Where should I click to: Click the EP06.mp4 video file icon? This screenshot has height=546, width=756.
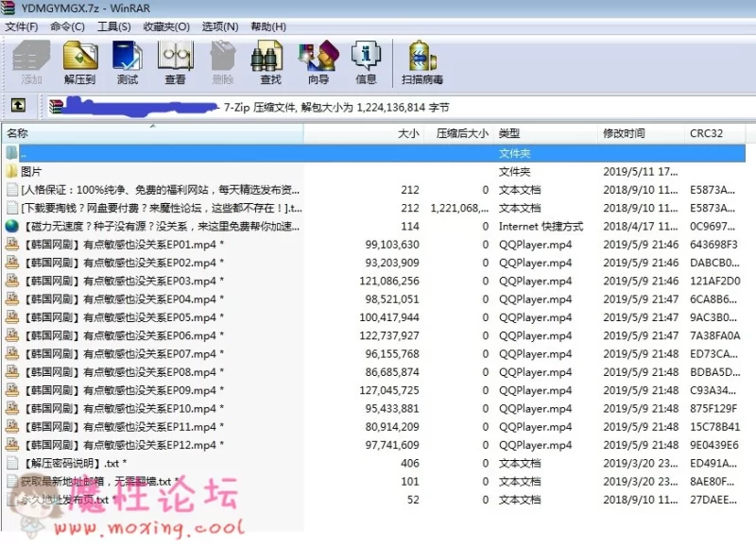(11, 335)
